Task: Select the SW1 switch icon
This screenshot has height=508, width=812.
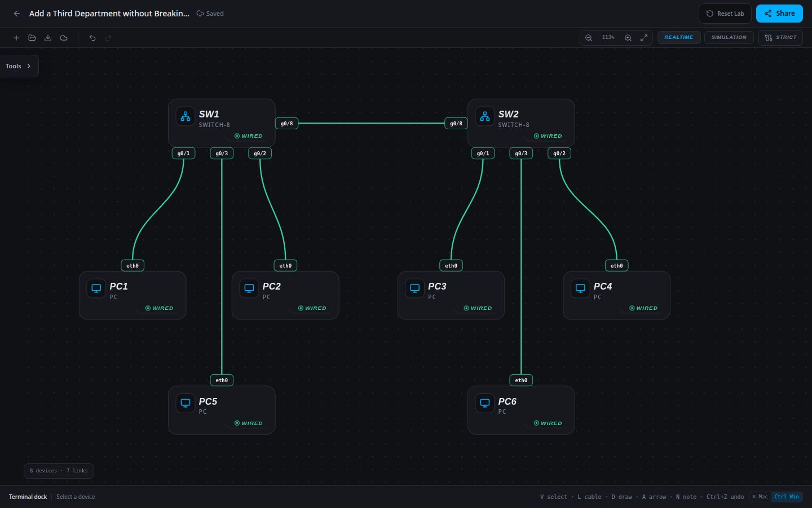Action: tap(186, 116)
